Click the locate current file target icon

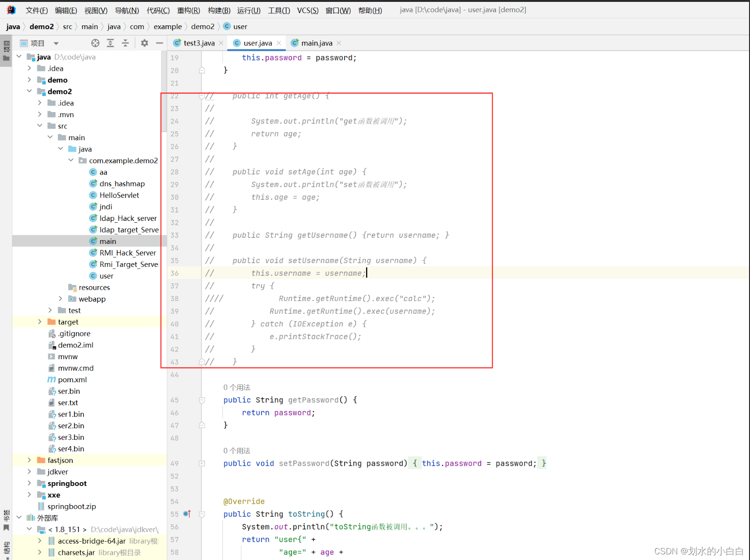95,43
